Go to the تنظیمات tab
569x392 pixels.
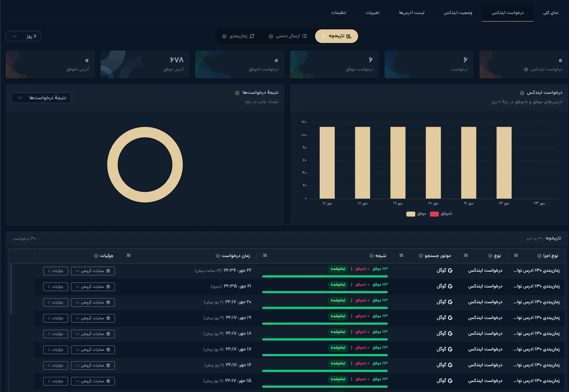339,13
